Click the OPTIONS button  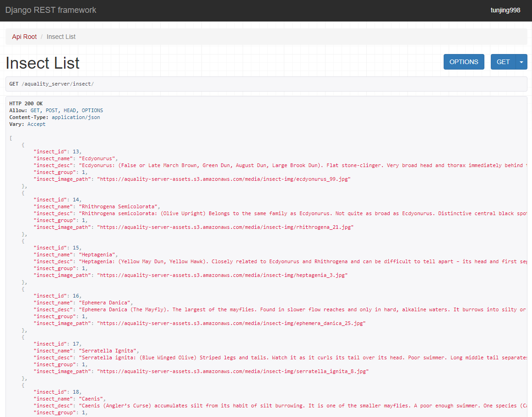click(x=464, y=62)
